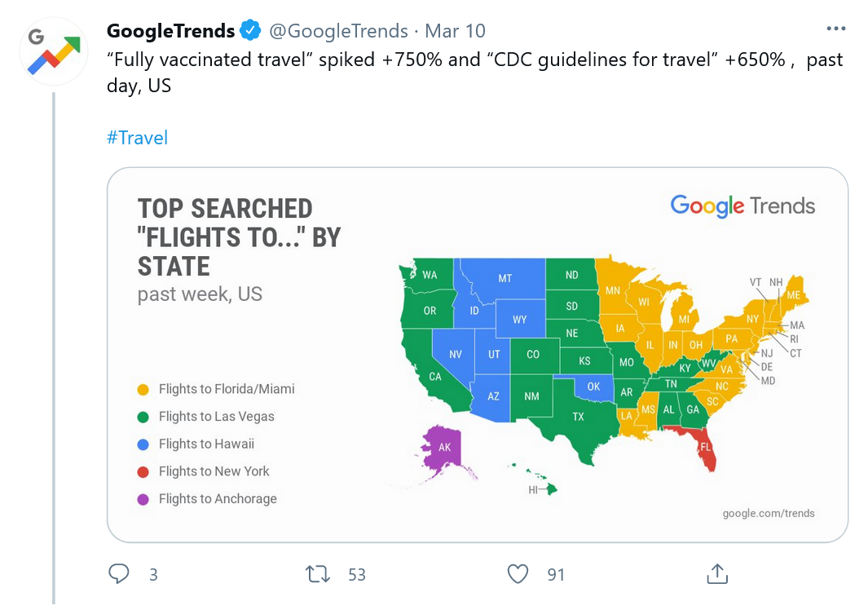Image resolution: width=868 pixels, height=610 pixels.
Task: Click the Mar 10 timestamp
Action: 456,31
